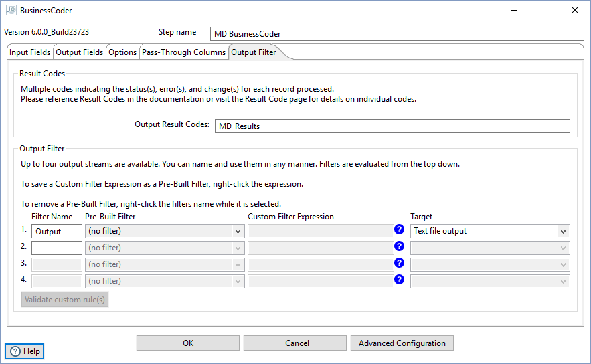Switch to the Input Fields tab

tap(29, 52)
